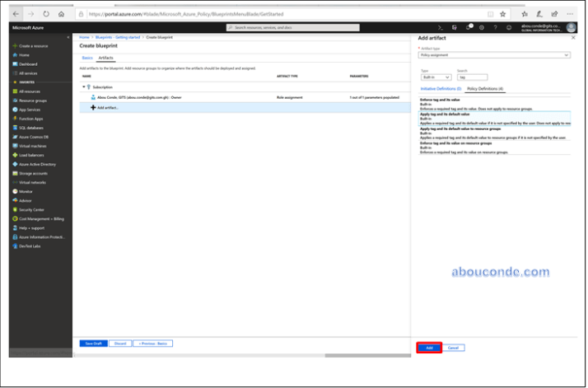Click the Add button
Image resolution: width=588 pixels, height=388 pixels.
429,348
